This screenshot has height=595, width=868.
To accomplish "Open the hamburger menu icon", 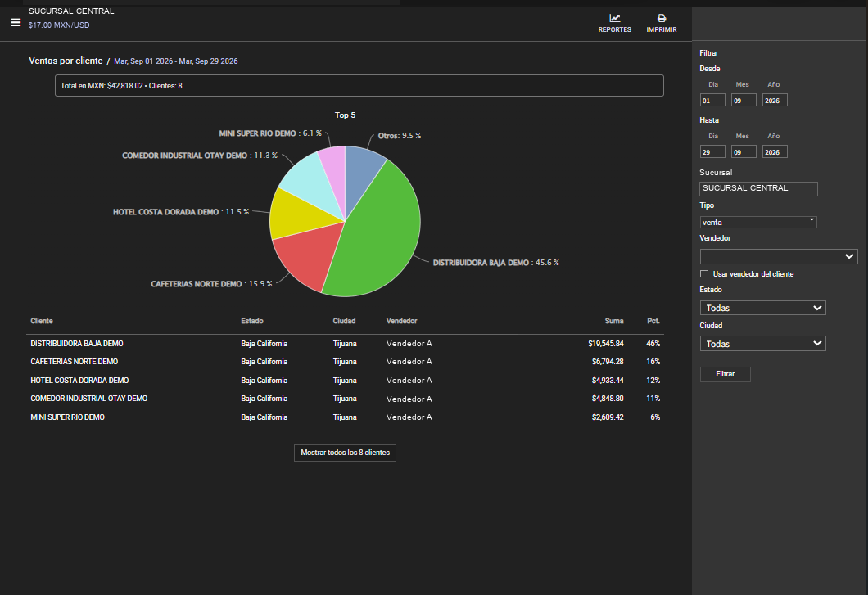I will tap(16, 22).
